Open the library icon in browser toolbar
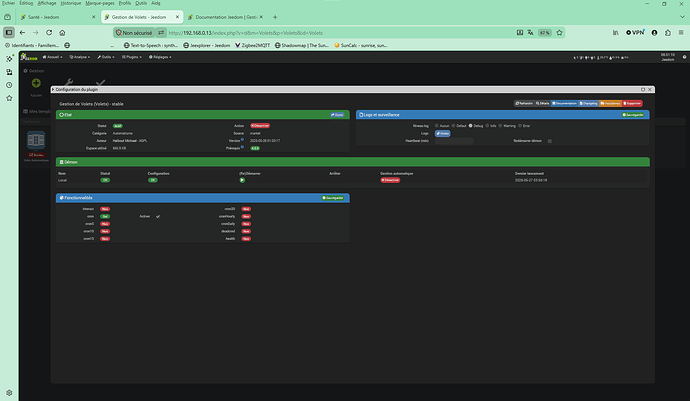 pos(616,33)
